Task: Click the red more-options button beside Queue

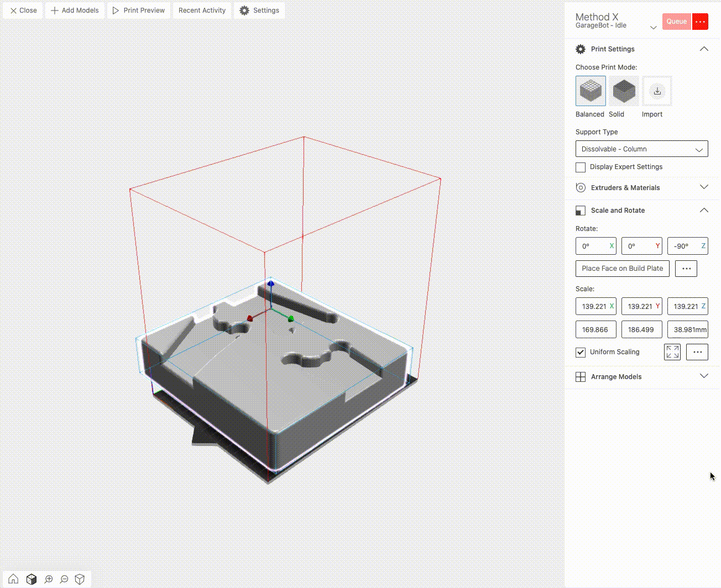Action: (700, 22)
